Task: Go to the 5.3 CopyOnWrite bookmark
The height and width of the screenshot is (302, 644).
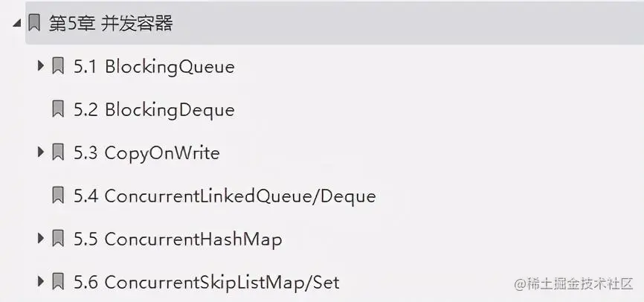Action: 146,153
